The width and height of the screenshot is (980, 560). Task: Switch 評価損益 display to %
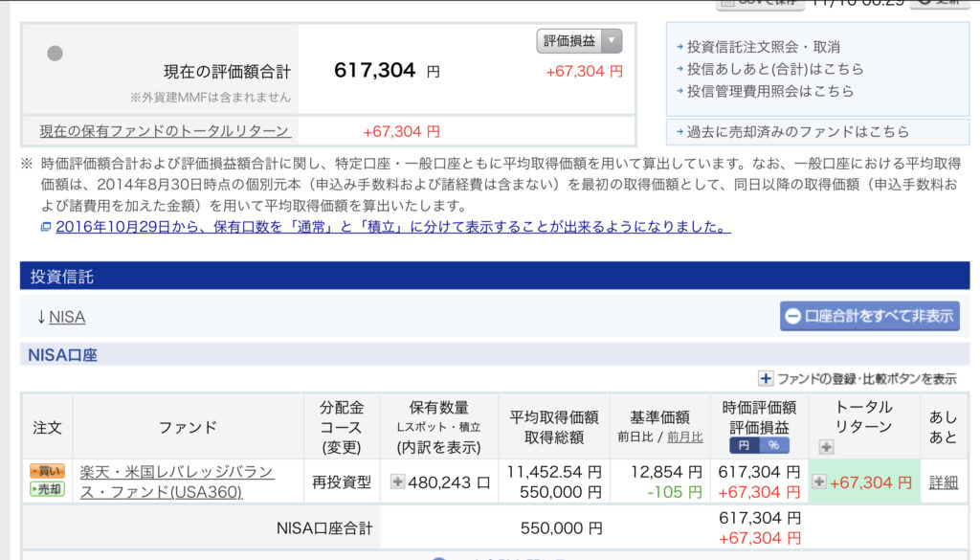click(774, 446)
